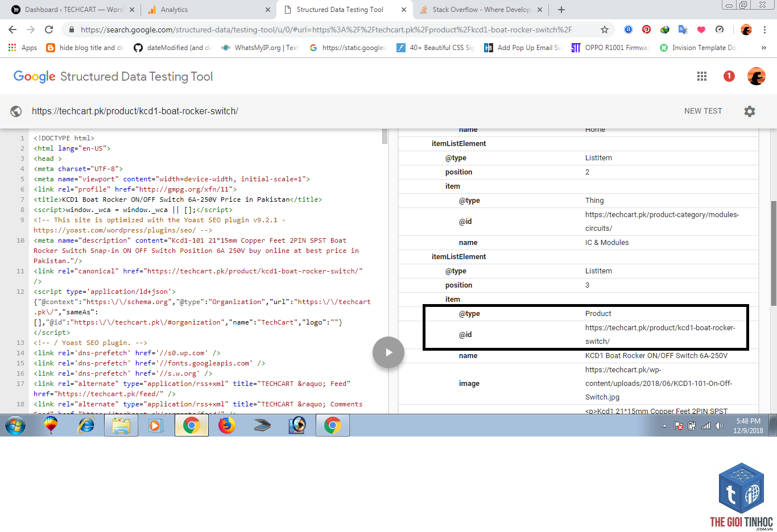777x532 pixels.
Task: Open the Google Translate extension
Action: 683,30
